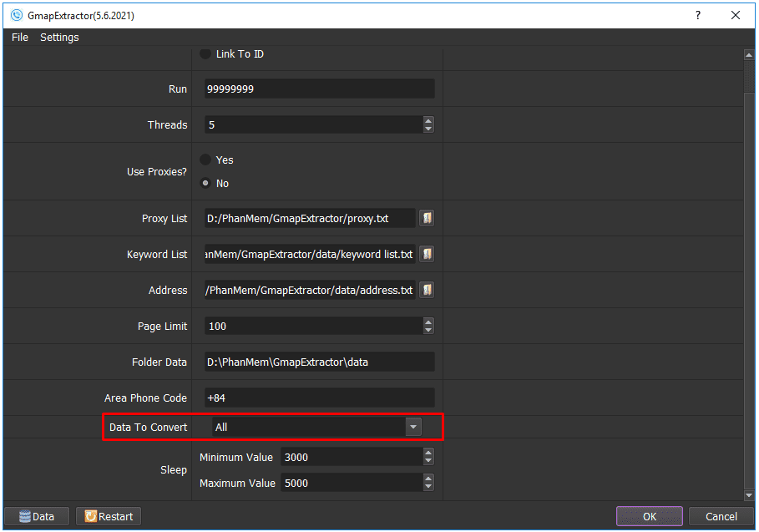Click the title bar help question mark
The width and height of the screenshot is (759, 532).
click(x=697, y=15)
